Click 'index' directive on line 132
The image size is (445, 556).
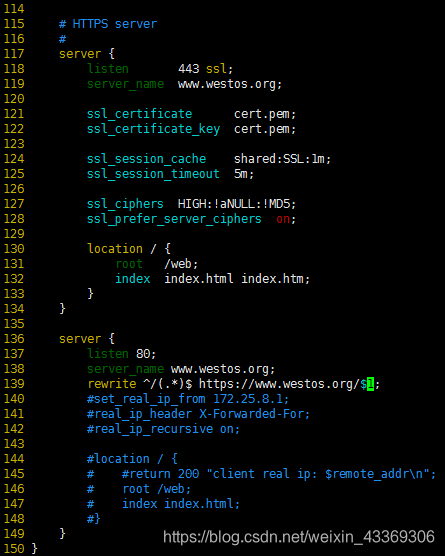(133, 279)
